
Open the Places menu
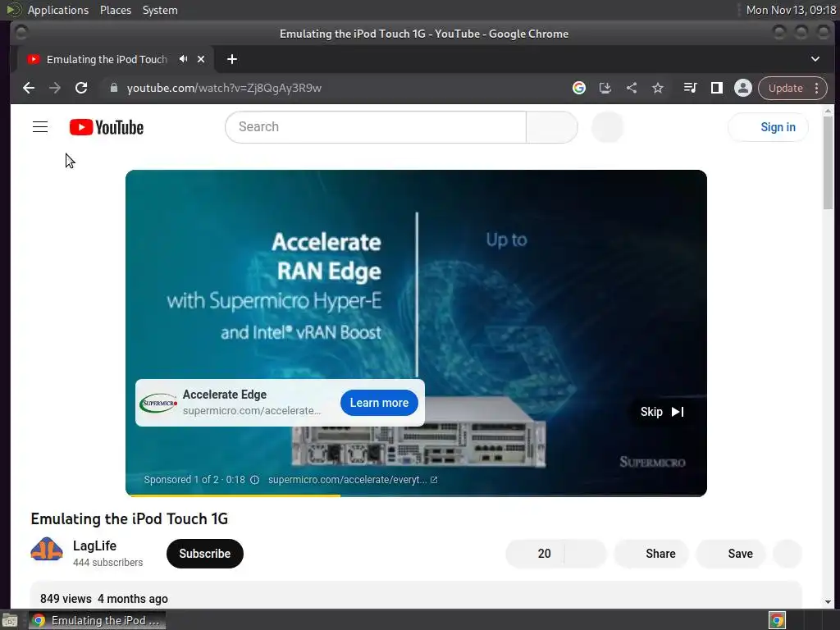point(116,10)
